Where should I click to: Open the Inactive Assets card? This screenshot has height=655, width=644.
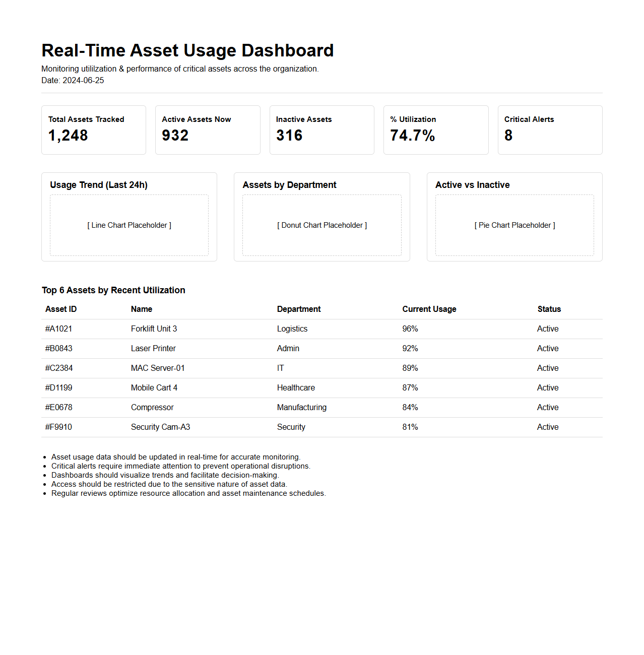[321, 130]
